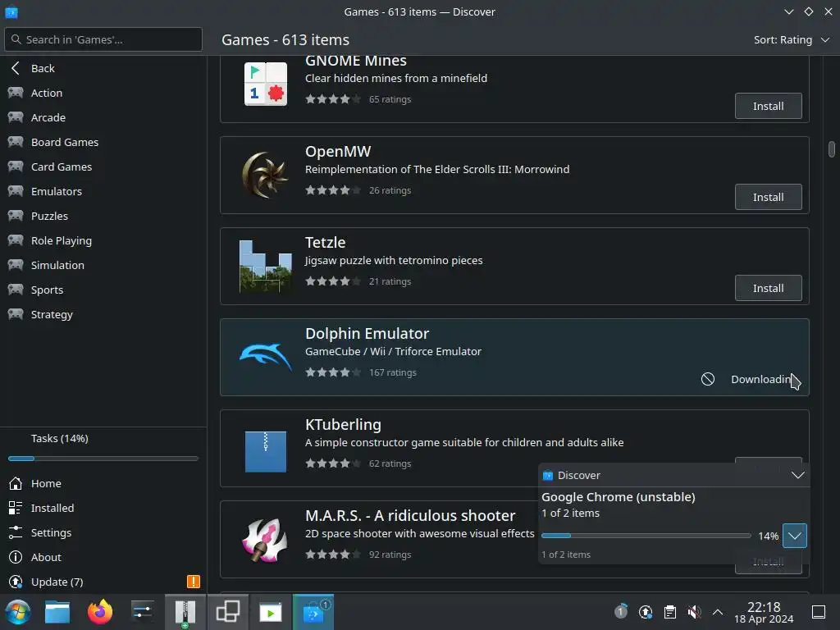
Task: Open the Emulators category
Action: pyautogui.click(x=102, y=191)
